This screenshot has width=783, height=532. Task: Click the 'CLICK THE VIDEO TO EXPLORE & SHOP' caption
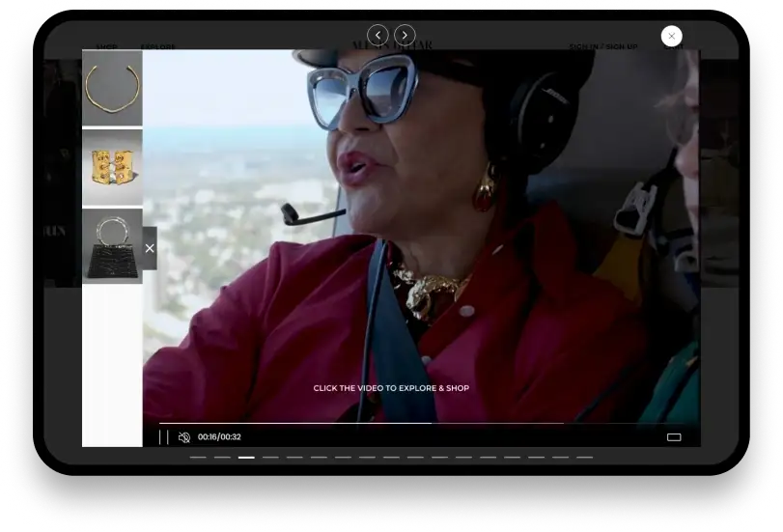391,388
